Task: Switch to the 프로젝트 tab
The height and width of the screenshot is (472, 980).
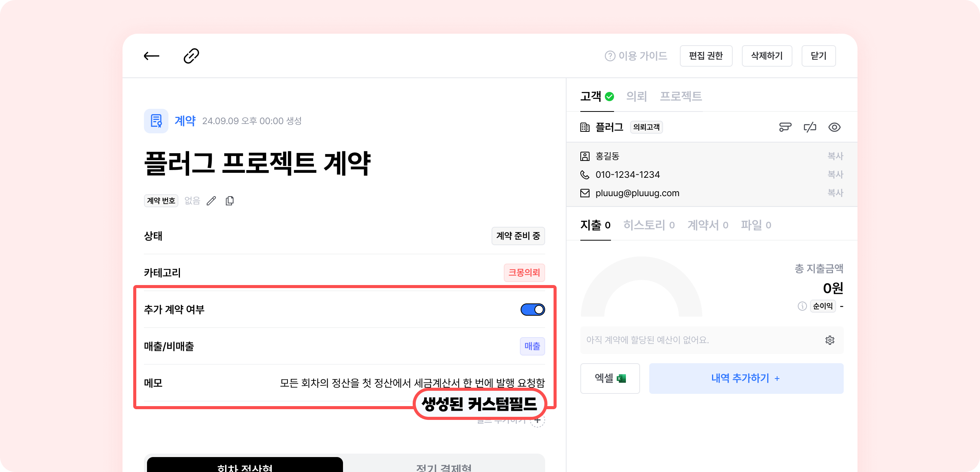Action: (681, 96)
